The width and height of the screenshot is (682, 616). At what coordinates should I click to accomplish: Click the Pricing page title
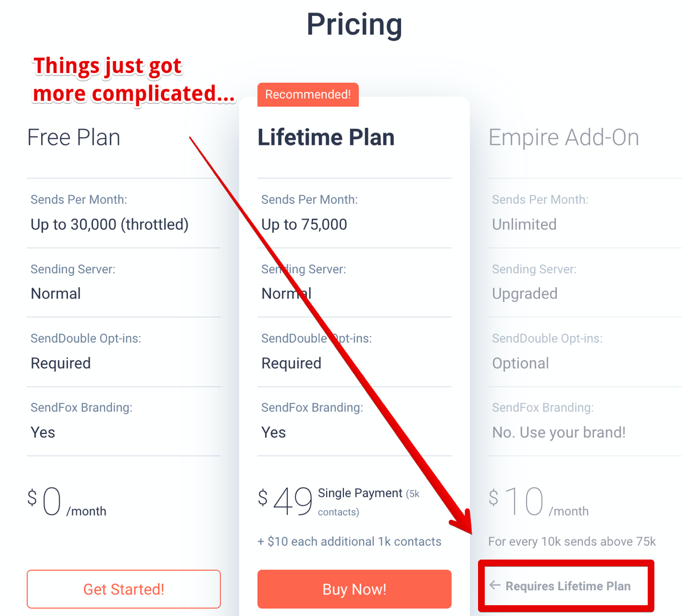click(x=354, y=24)
